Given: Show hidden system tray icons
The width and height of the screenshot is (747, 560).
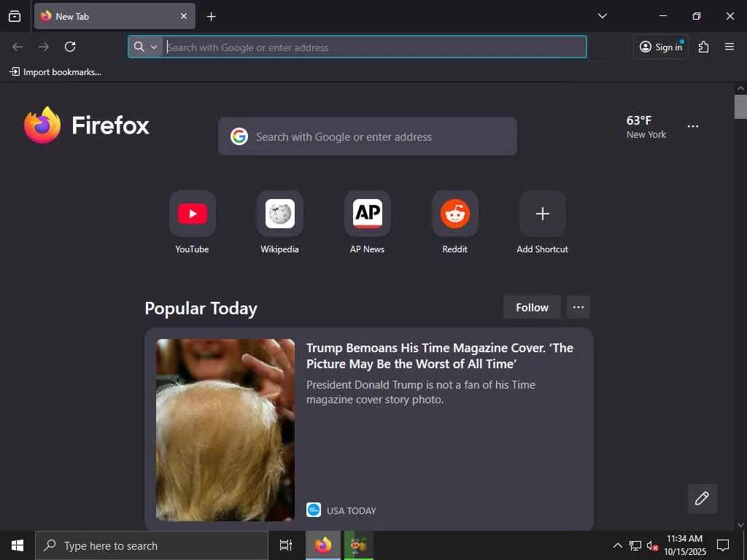Looking at the screenshot, I should click(617, 545).
